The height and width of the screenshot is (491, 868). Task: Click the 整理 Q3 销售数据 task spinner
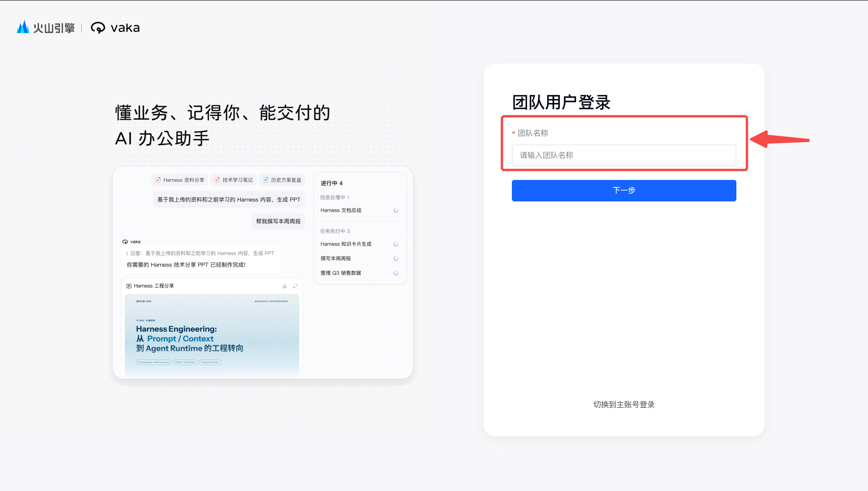click(396, 273)
